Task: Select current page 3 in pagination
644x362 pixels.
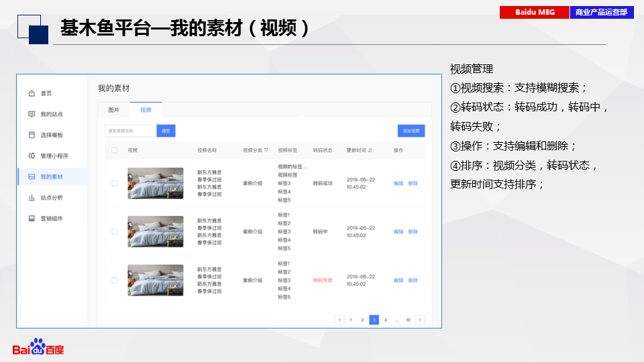Action: click(374, 320)
